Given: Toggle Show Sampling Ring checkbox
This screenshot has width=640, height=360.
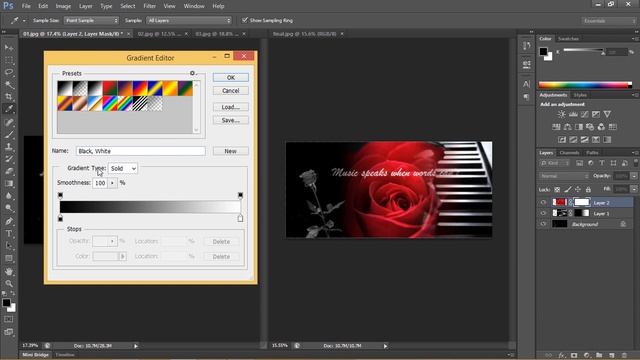Looking at the screenshot, I should point(244,20).
